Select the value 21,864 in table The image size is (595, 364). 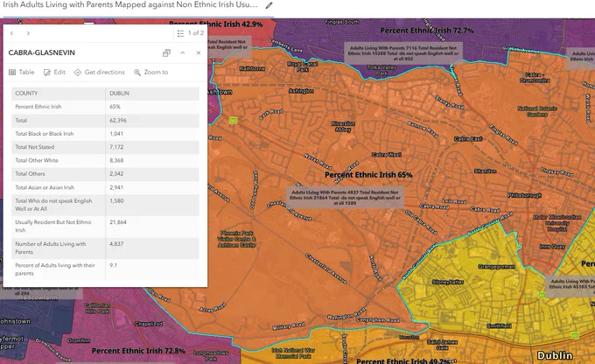(x=118, y=222)
